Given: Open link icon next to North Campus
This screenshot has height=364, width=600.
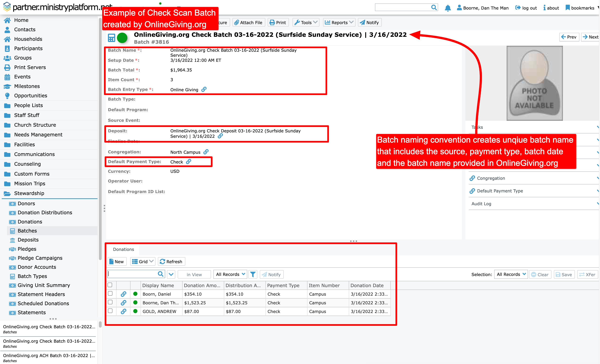Looking at the screenshot, I should point(206,152).
